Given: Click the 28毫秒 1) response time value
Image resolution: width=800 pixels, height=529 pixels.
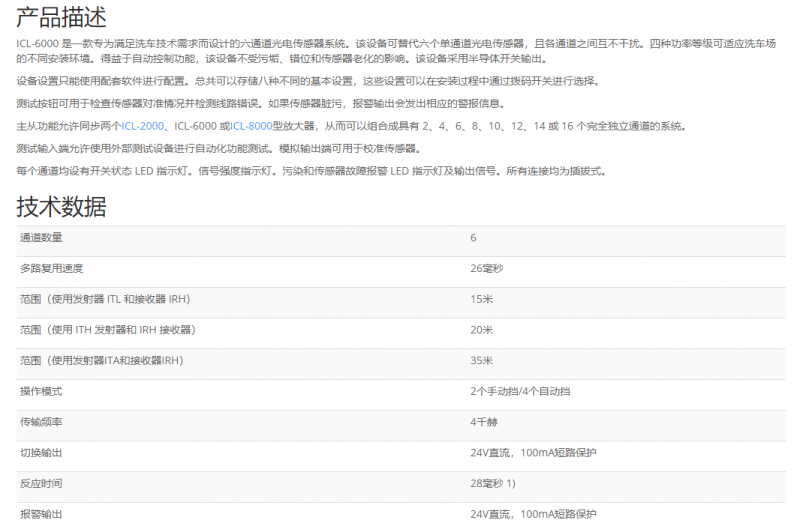Looking at the screenshot, I should tap(493, 484).
